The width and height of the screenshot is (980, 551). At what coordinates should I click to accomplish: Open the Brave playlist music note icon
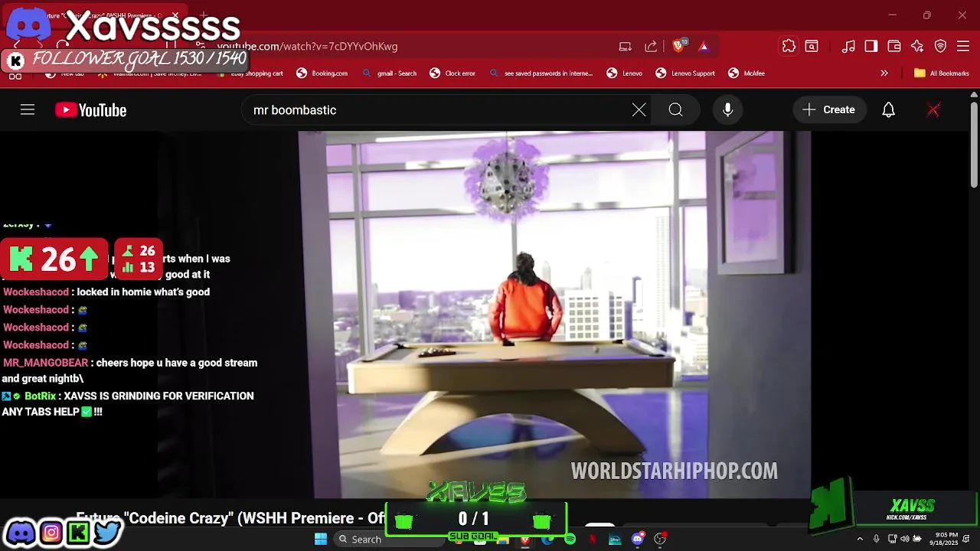(848, 47)
